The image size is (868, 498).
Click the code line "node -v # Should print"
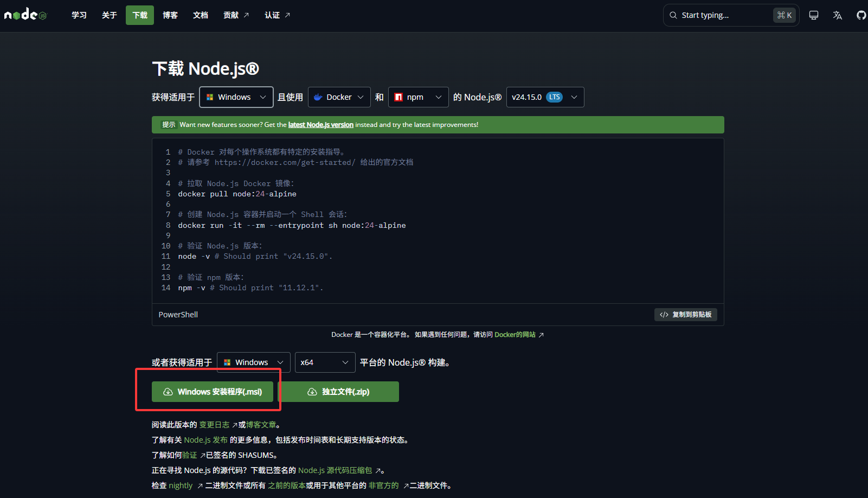[x=255, y=257]
